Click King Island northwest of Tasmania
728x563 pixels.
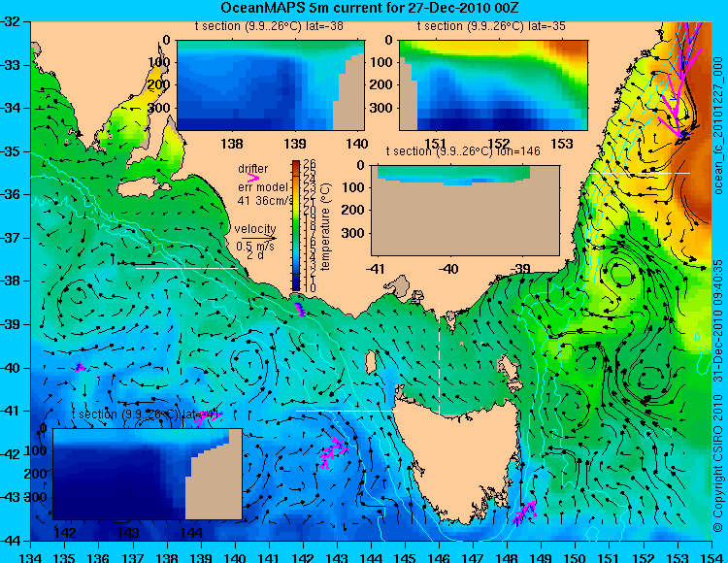pyautogui.click(x=371, y=361)
